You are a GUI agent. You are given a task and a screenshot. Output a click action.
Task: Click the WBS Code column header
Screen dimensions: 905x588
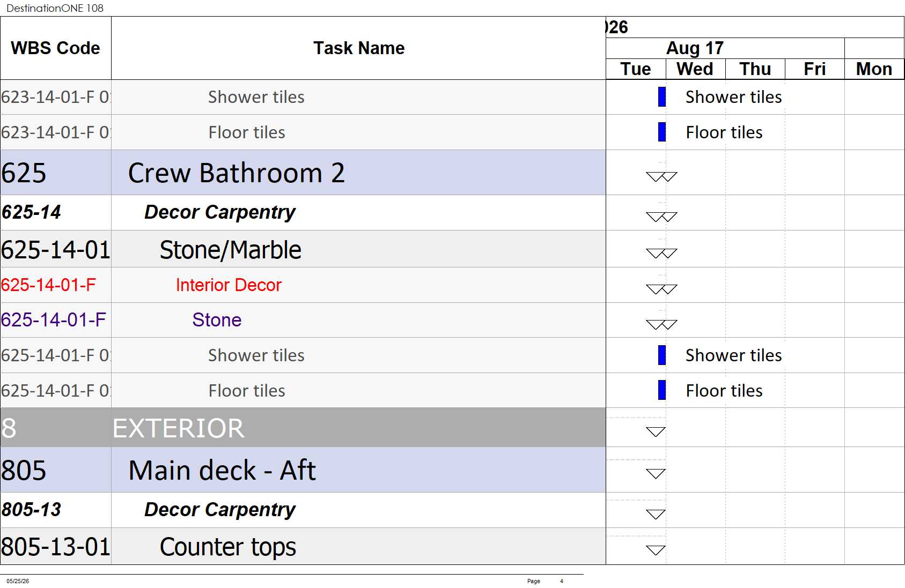[55, 48]
